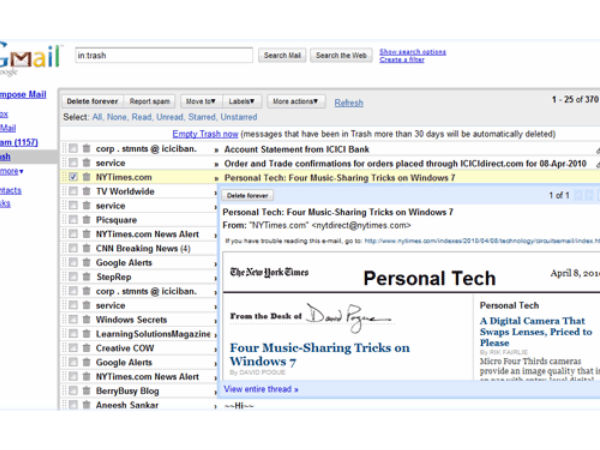Screen dimensions: 600x450
Task: Open Compose Mail in the sidebar
Action: [x=22, y=95]
